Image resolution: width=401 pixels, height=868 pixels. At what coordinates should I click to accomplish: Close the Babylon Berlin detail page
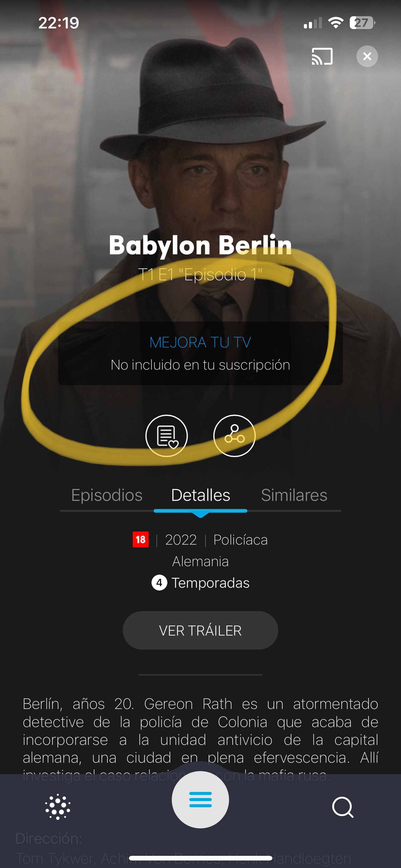click(367, 56)
